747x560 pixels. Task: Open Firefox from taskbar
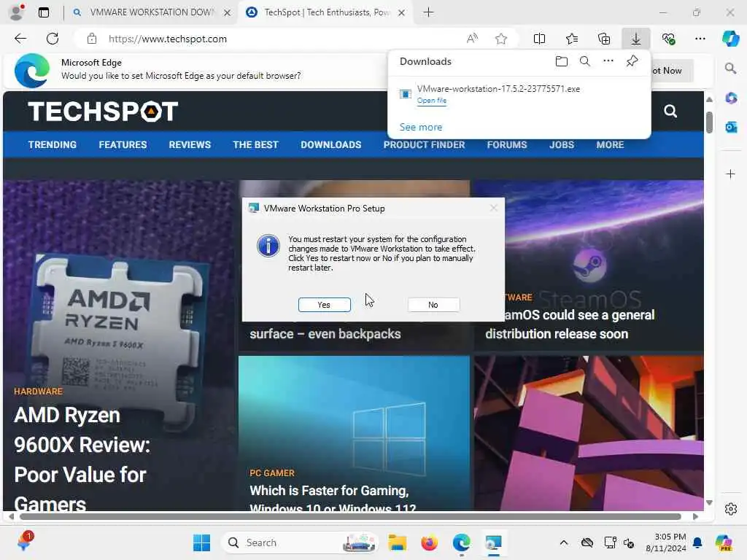point(429,542)
